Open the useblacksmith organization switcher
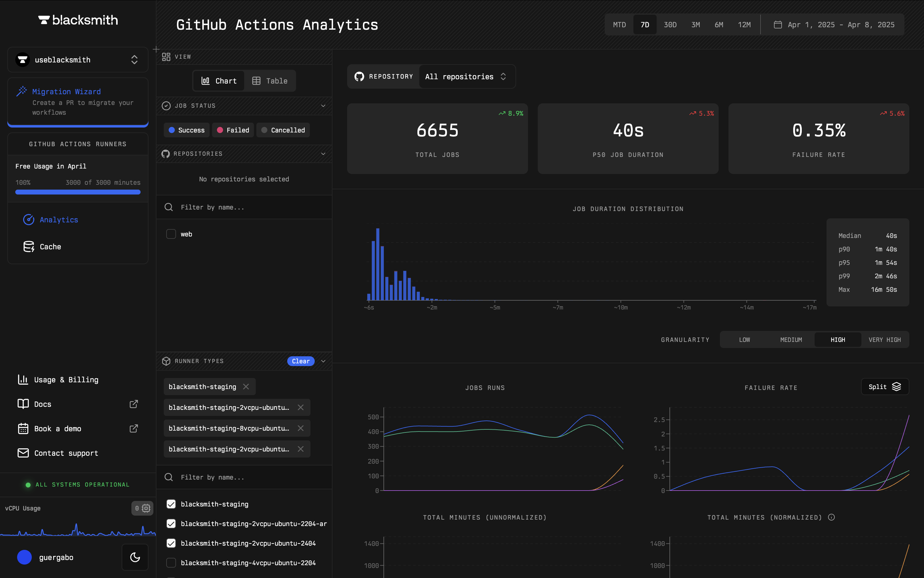This screenshot has width=924, height=578. (78, 60)
